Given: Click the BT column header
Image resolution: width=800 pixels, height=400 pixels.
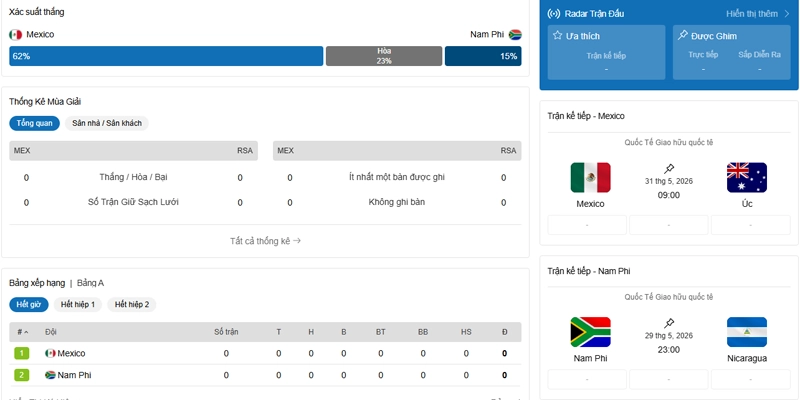Looking at the screenshot, I should [x=381, y=332].
